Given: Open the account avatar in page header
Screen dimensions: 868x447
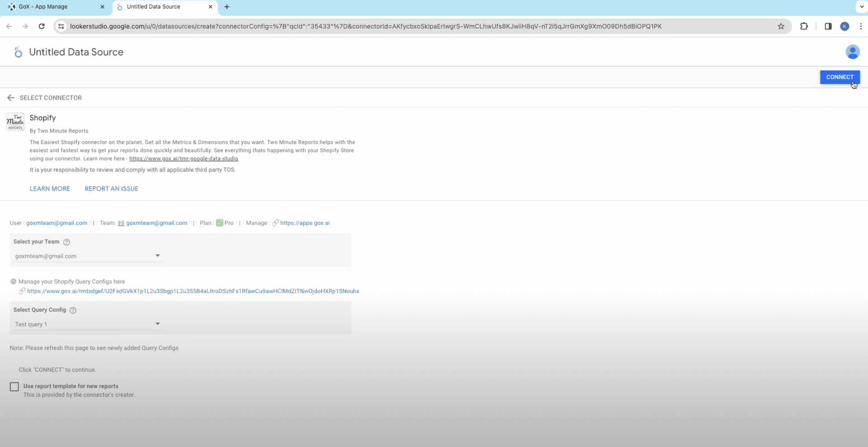Looking at the screenshot, I should (x=852, y=52).
